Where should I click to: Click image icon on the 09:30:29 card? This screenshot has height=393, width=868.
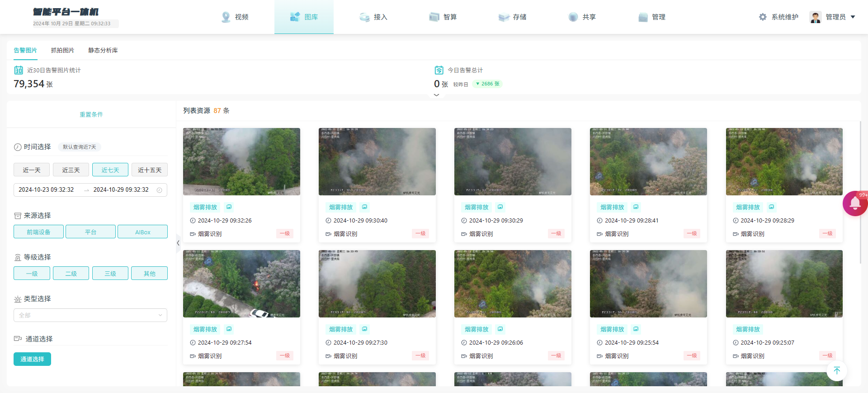(x=500, y=207)
